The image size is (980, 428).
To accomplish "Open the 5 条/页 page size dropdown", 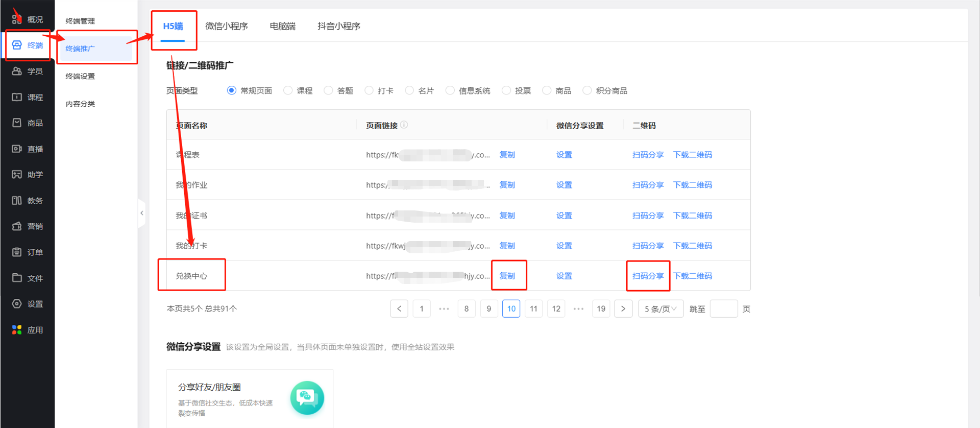I will pyautogui.click(x=660, y=309).
